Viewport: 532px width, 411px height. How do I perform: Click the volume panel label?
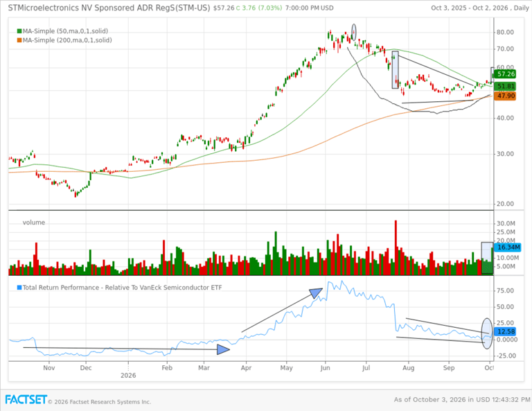(33, 222)
